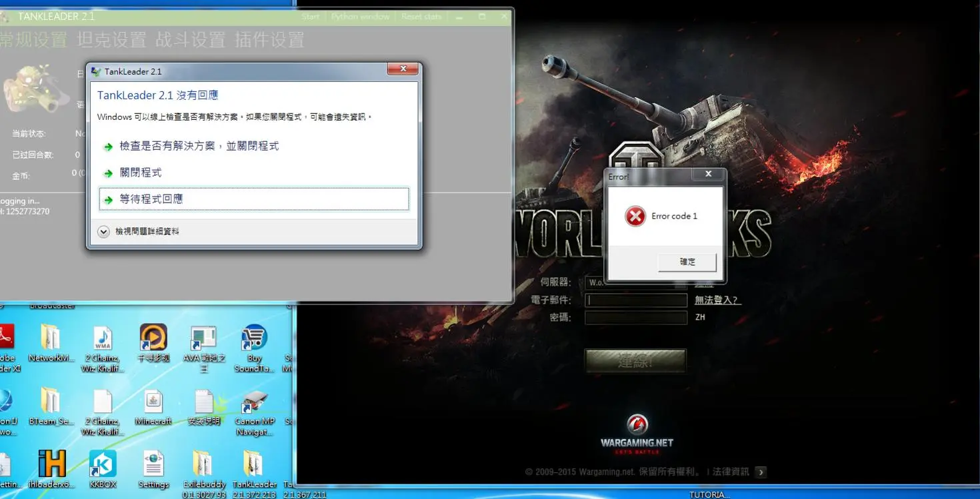The height and width of the screenshot is (499, 980).
Task: Launch Minecraft Java icon
Action: pyautogui.click(x=153, y=406)
